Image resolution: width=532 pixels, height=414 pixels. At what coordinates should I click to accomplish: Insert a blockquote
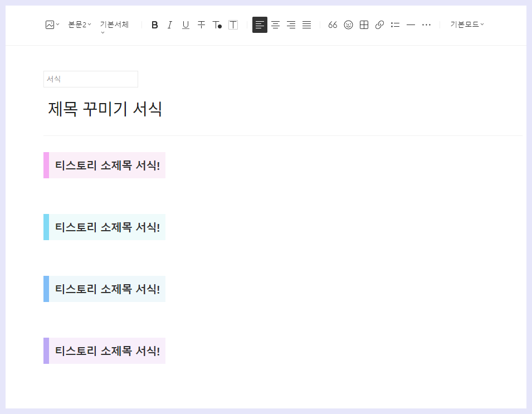333,25
